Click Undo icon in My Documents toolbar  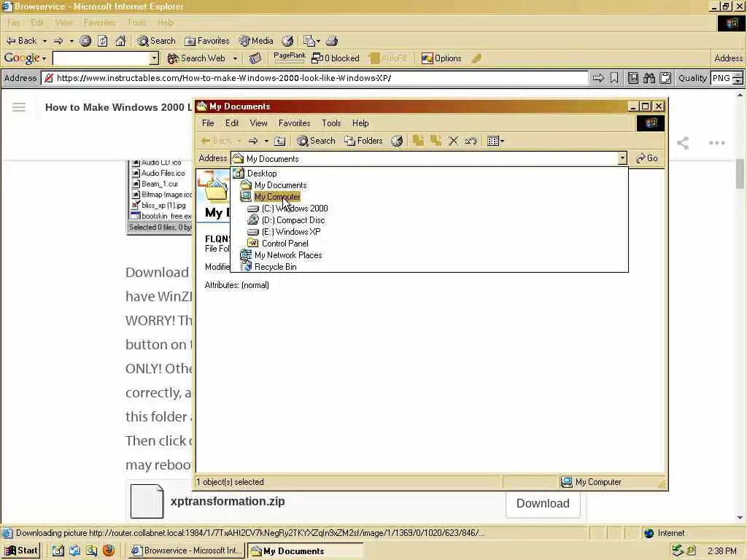(471, 141)
